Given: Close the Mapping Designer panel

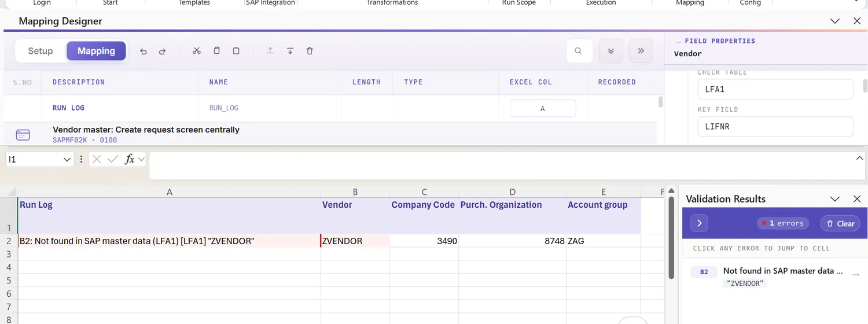Looking at the screenshot, I should point(857,21).
